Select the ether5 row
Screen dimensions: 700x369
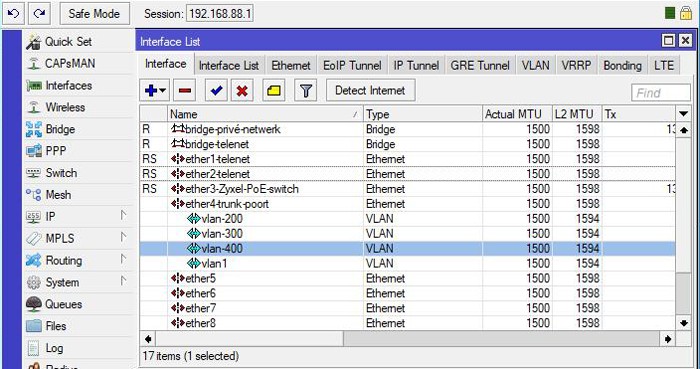point(408,278)
